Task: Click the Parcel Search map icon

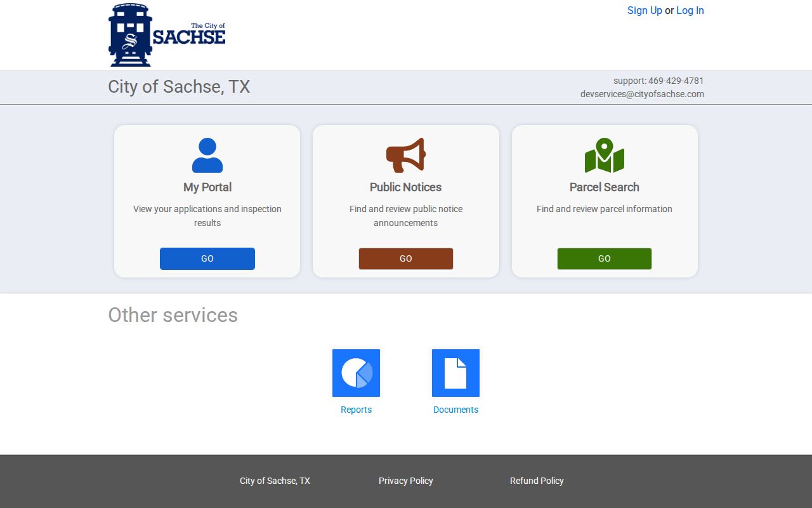Action: click(x=605, y=155)
